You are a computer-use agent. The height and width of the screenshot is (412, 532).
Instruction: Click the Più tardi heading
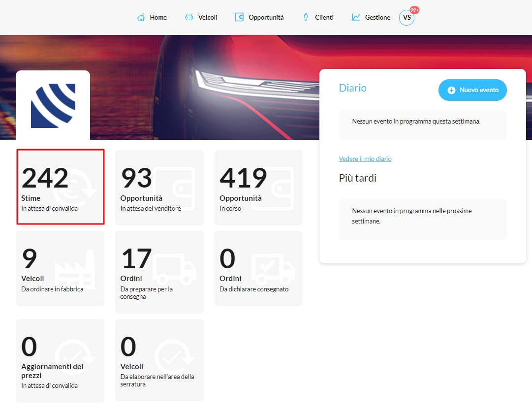[x=358, y=178]
